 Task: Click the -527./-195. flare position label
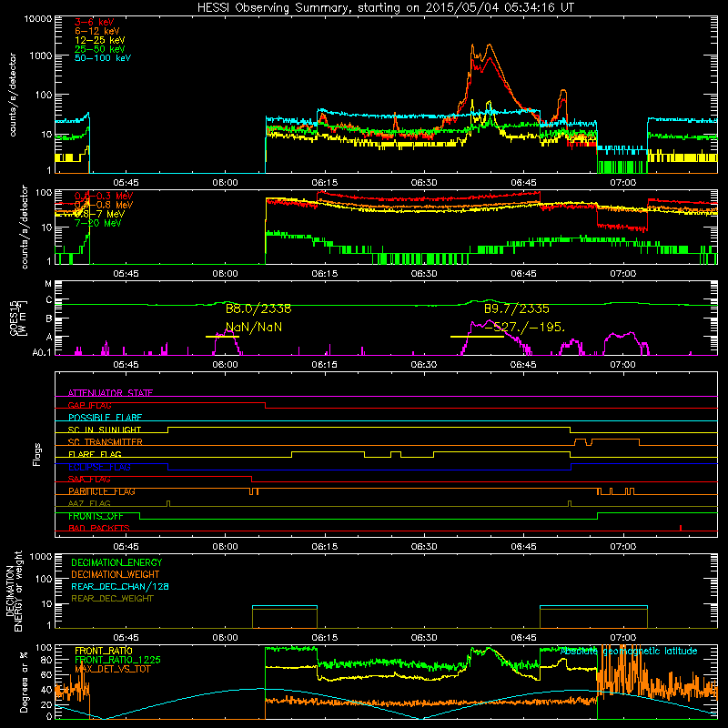(x=525, y=328)
